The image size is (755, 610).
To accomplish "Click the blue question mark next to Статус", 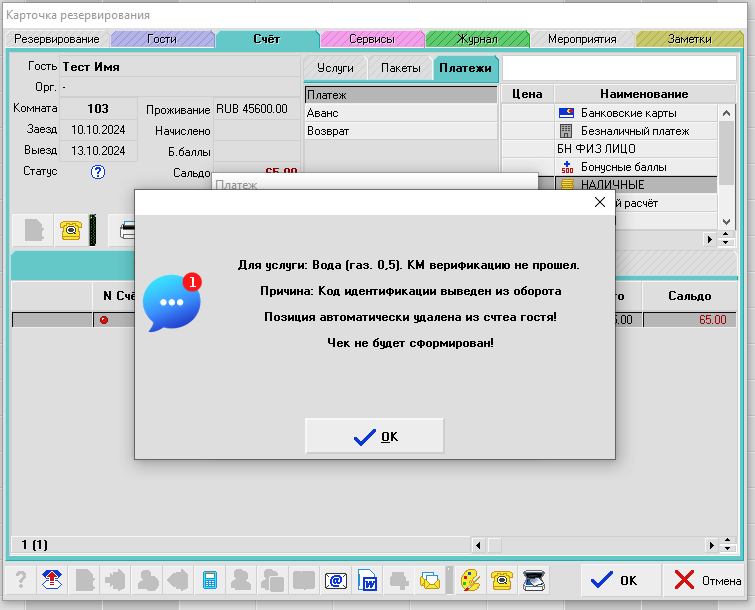I will pos(98,172).
